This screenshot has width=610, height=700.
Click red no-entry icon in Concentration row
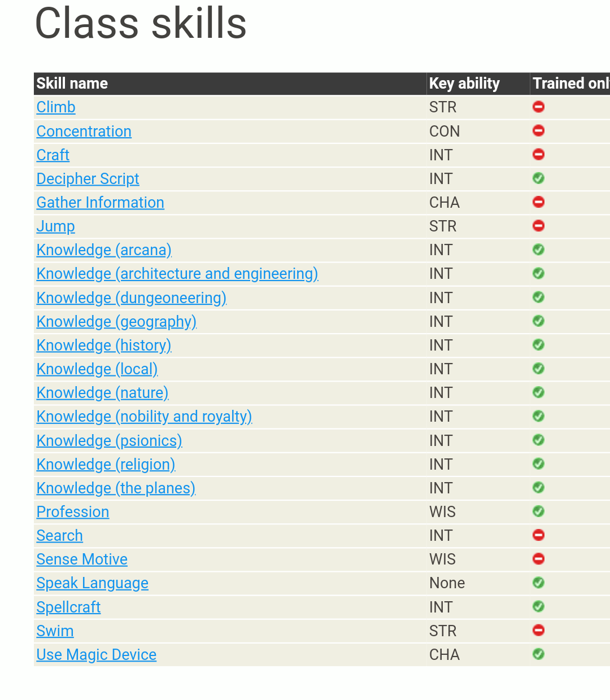click(x=538, y=130)
